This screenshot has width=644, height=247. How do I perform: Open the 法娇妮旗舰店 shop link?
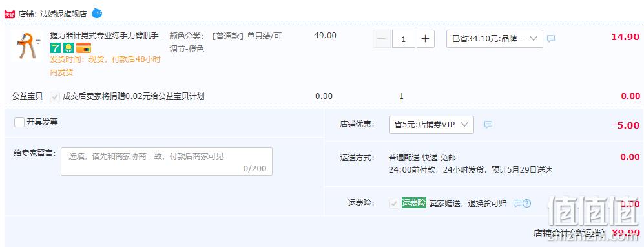pos(64,14)
